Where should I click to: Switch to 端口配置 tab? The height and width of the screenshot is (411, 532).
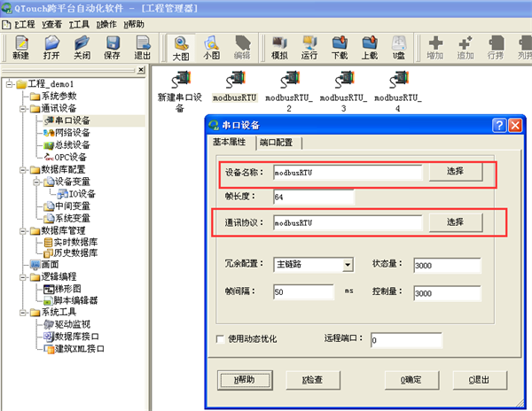(x=278, y=143)
